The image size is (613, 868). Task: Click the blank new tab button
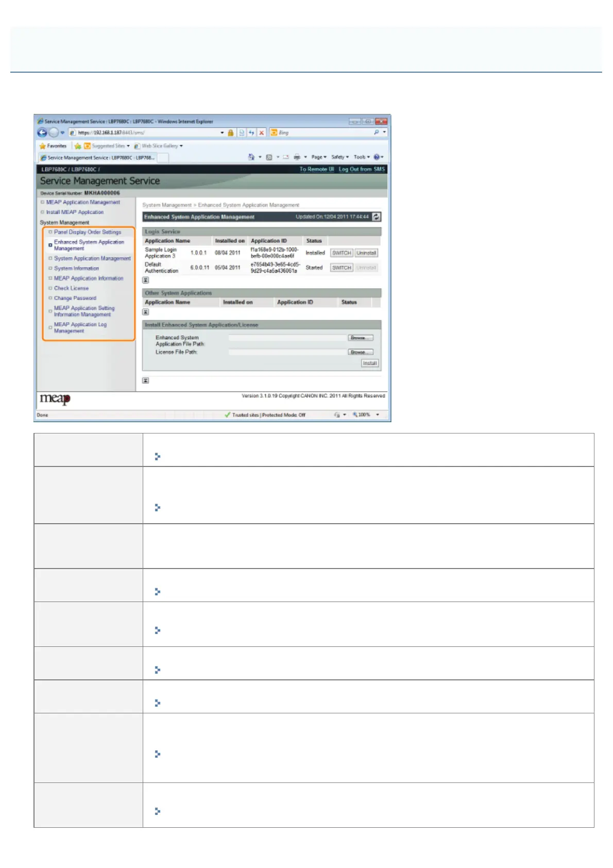pos(163,158)
